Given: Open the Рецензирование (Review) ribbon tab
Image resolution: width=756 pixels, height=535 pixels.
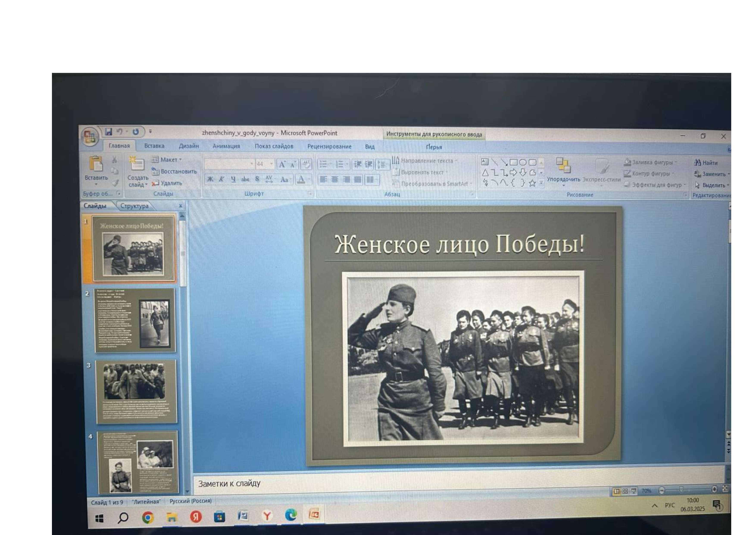Looking at the screenshot, I should tap(329, 147).
